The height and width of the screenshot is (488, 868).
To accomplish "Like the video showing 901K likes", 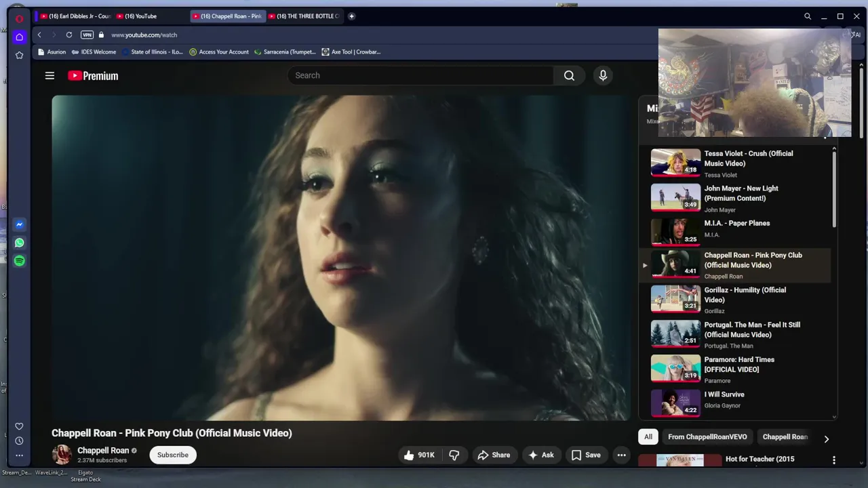I will [x=419, y=455].
